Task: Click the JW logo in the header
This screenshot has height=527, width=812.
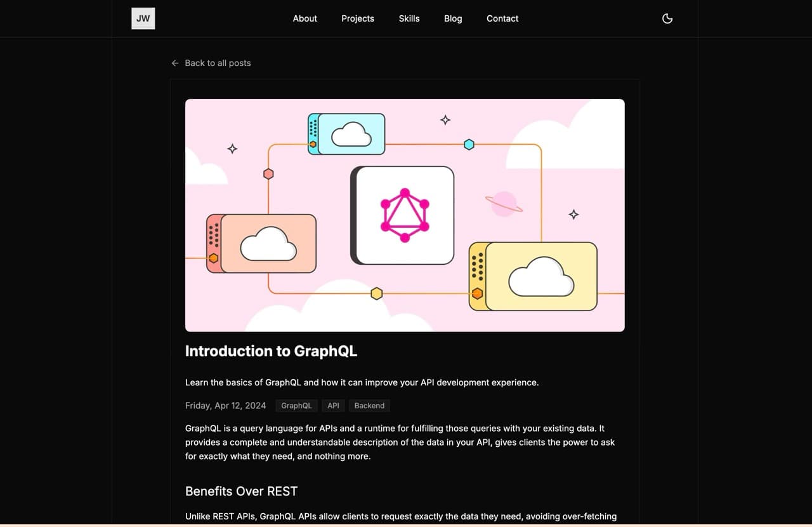Action: (143, 18)
